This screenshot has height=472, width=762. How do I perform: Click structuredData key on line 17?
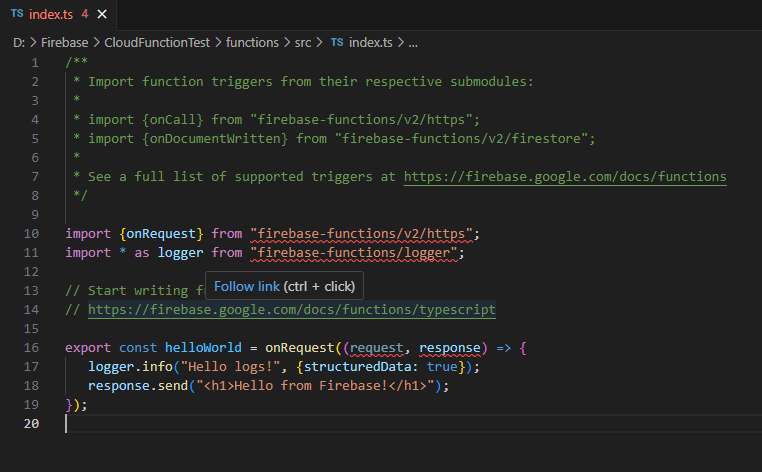(x=357, y=367)
